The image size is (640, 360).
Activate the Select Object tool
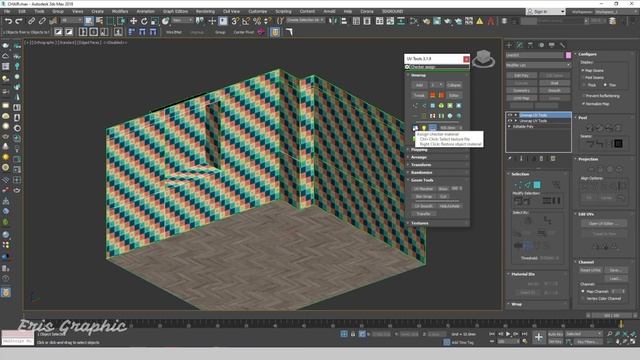tap(89, 21)
